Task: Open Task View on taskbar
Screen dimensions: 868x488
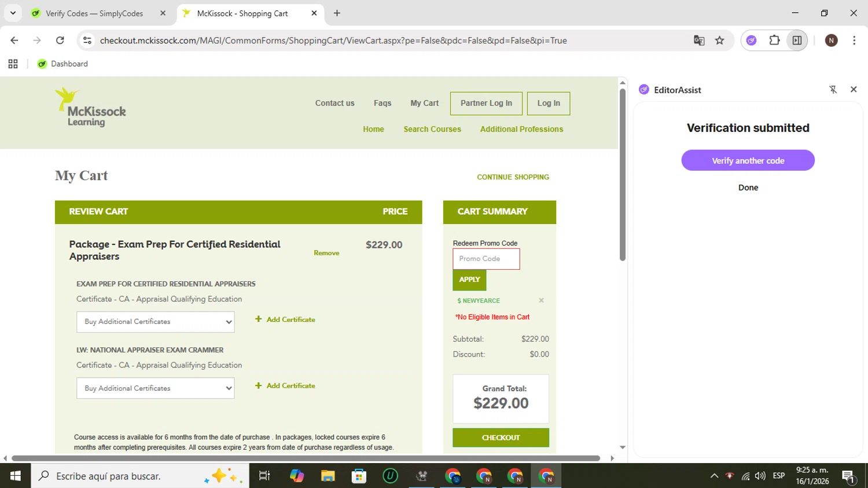Action: (264, 476)
